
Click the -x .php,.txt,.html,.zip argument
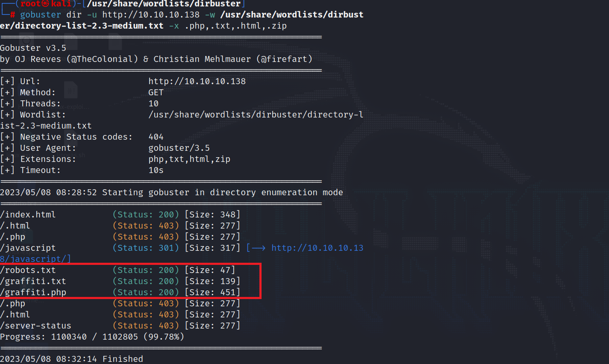point(228,26)
